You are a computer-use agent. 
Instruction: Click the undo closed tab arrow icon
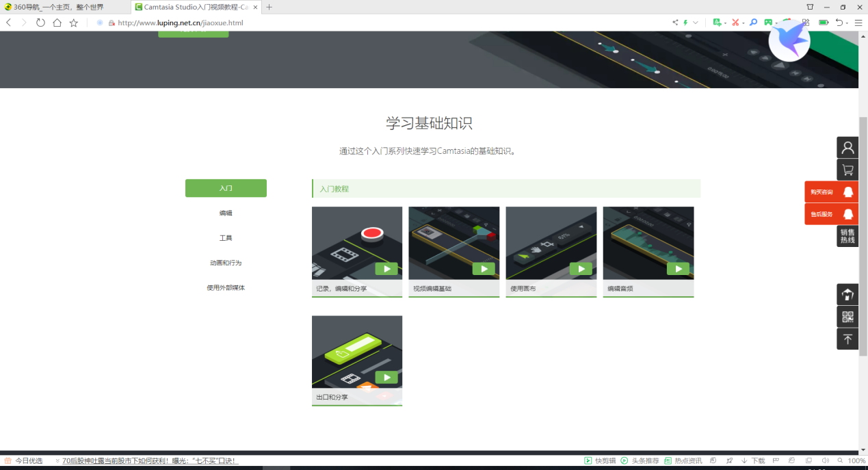click(x=839, y=23)
